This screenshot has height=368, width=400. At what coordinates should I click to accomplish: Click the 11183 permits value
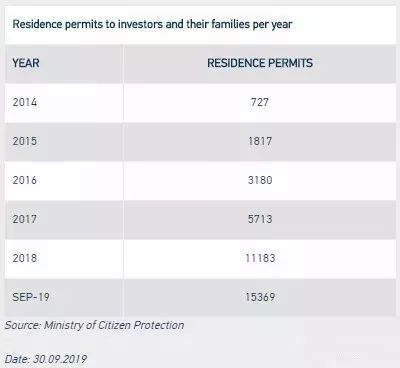tap(260, 258)
